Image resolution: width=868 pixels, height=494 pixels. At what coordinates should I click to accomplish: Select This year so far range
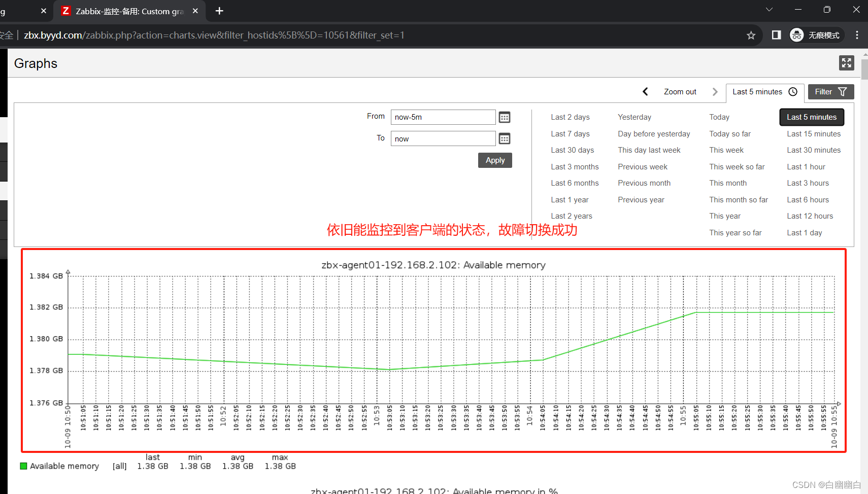[x=735, y=233]
